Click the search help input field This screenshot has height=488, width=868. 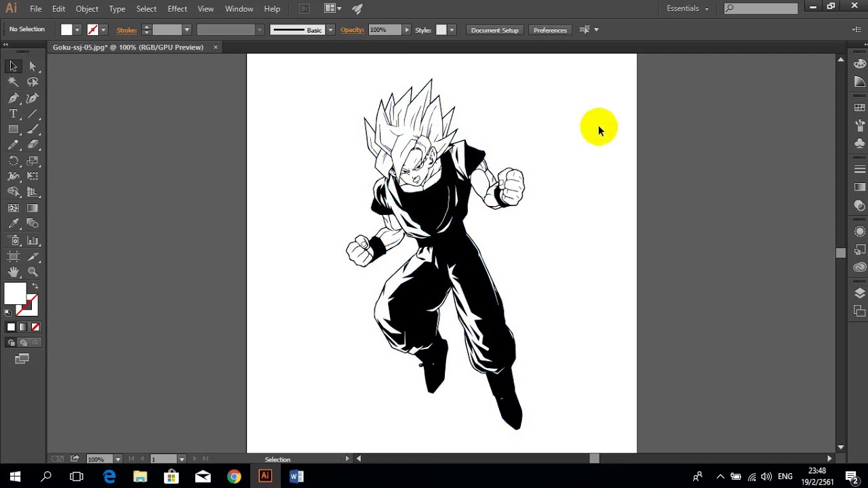pos(762,9)
